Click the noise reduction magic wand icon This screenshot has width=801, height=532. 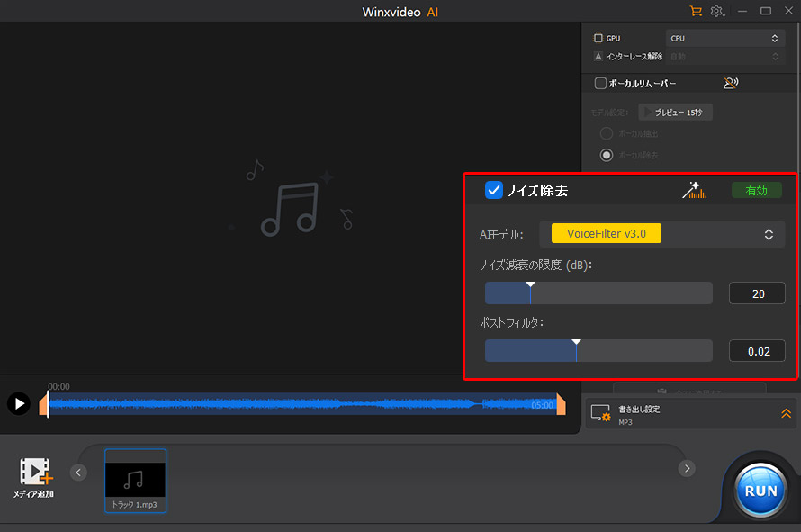tap(694, 190)
